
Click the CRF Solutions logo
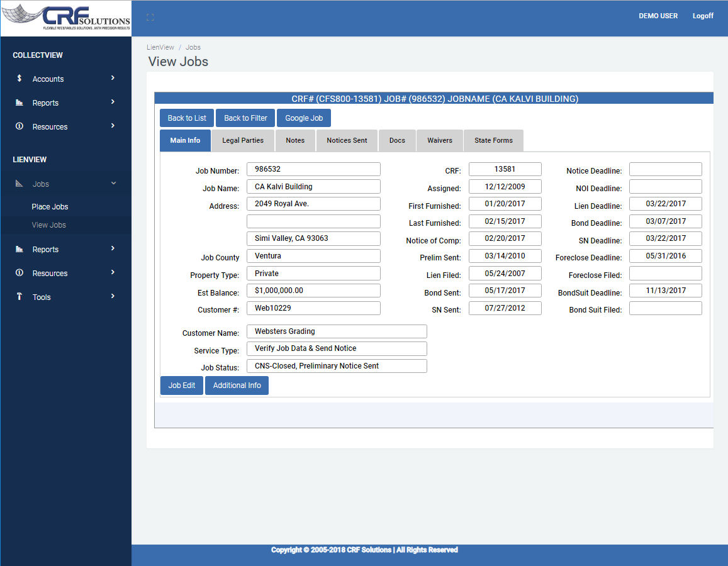(66, 18)
